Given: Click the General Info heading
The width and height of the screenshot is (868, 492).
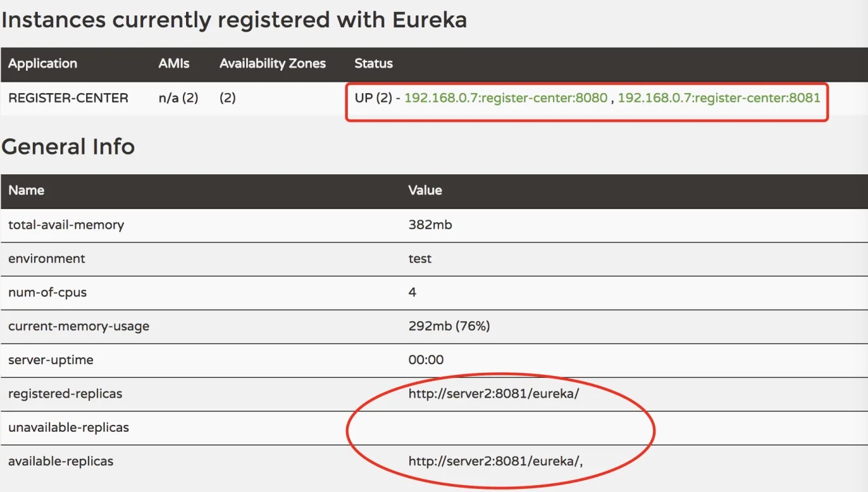Looking at the screenshot, I should pos(68,147).
